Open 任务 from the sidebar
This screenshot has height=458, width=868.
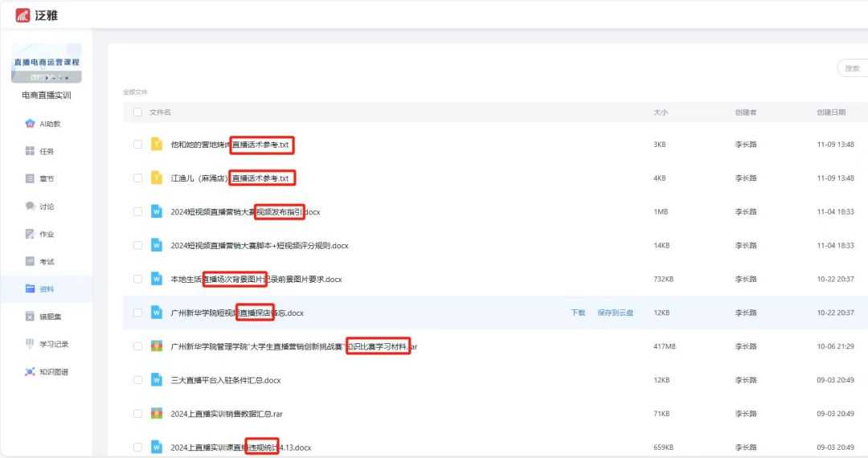click(31, 151)
